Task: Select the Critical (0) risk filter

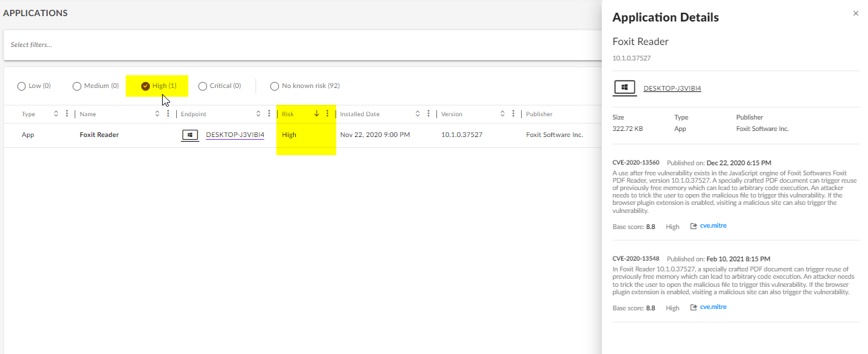Action: (x=219, y=86)
